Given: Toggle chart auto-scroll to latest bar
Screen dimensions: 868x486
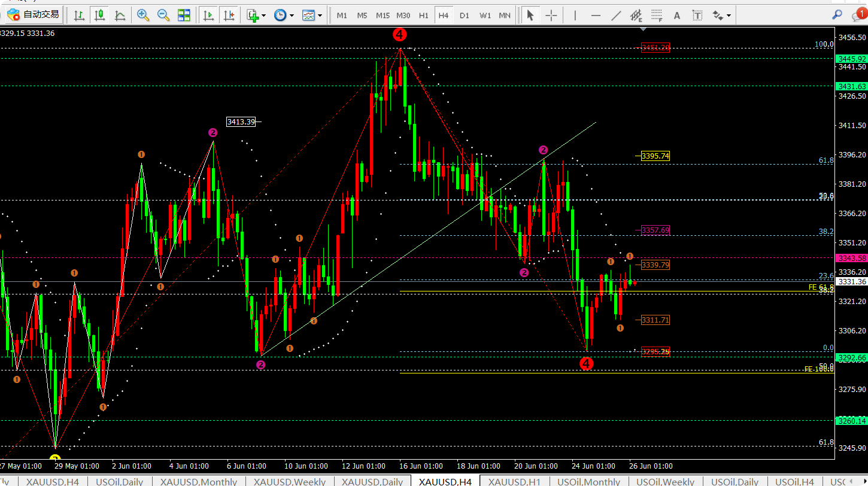Looking at the screenshot, I should (208, 16).
